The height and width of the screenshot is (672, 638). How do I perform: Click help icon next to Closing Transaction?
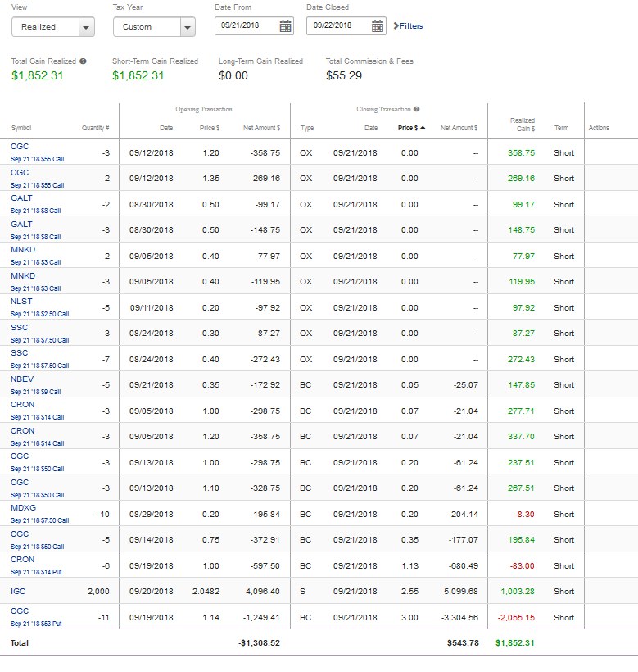417,109
